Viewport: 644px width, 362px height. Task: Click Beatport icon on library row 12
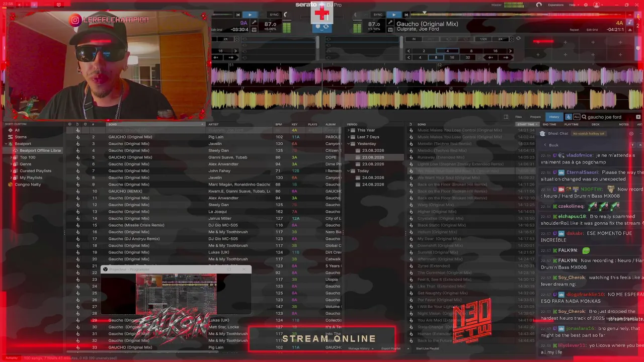[77, 205]
